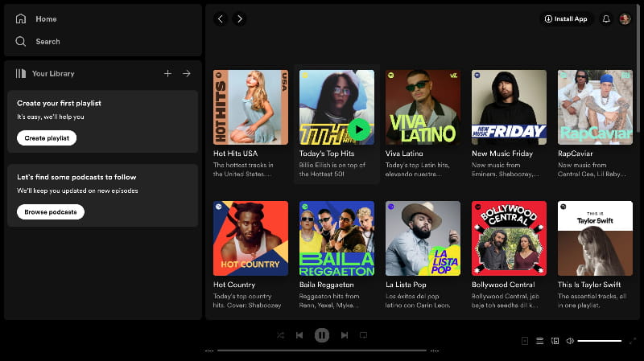The image size is (644, 361).
Task: Mute with the speaker volume icon
Action: (x=570, y=341)
